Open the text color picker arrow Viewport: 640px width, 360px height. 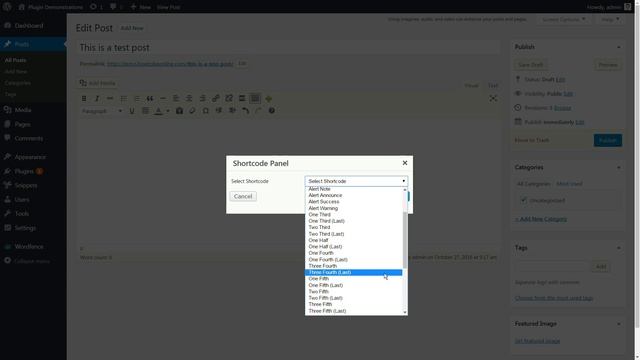coord(167,111)
